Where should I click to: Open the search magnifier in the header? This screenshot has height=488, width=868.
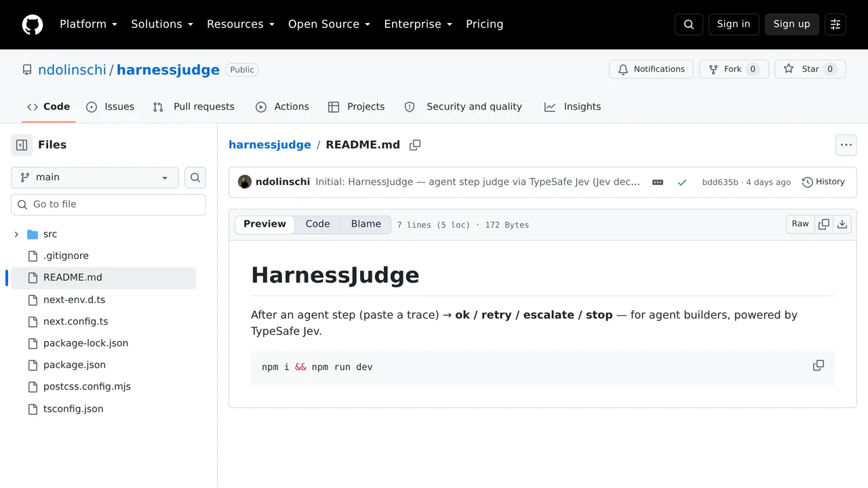[689, 24]
